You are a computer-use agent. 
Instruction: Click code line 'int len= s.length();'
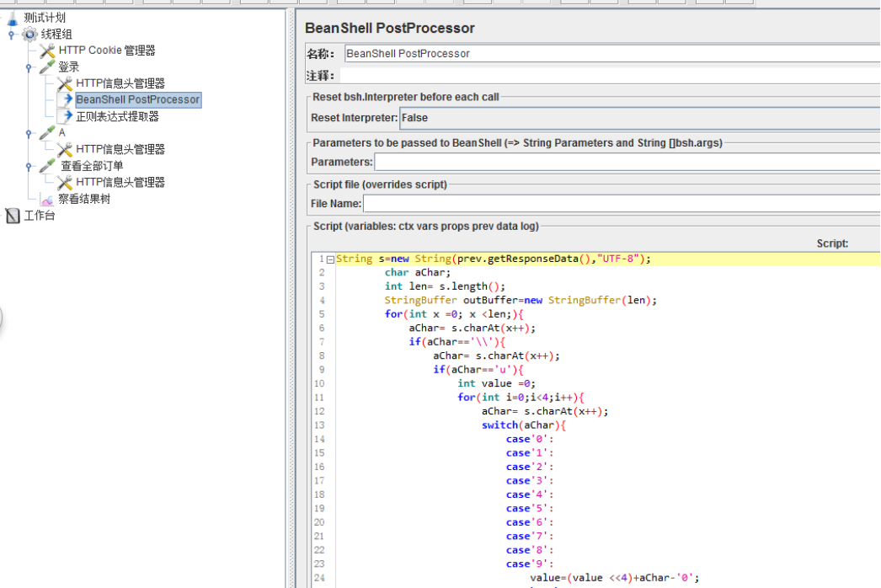(x=445, y=286)
